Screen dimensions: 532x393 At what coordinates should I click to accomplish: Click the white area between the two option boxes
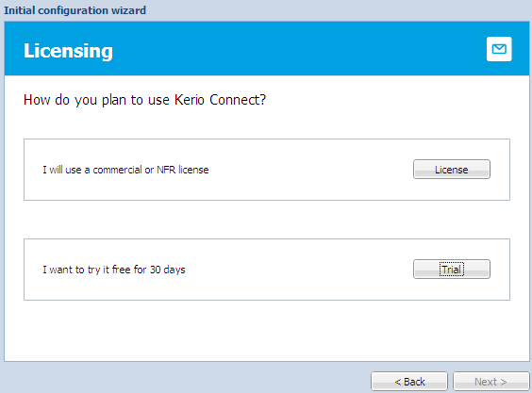point(267,220)
